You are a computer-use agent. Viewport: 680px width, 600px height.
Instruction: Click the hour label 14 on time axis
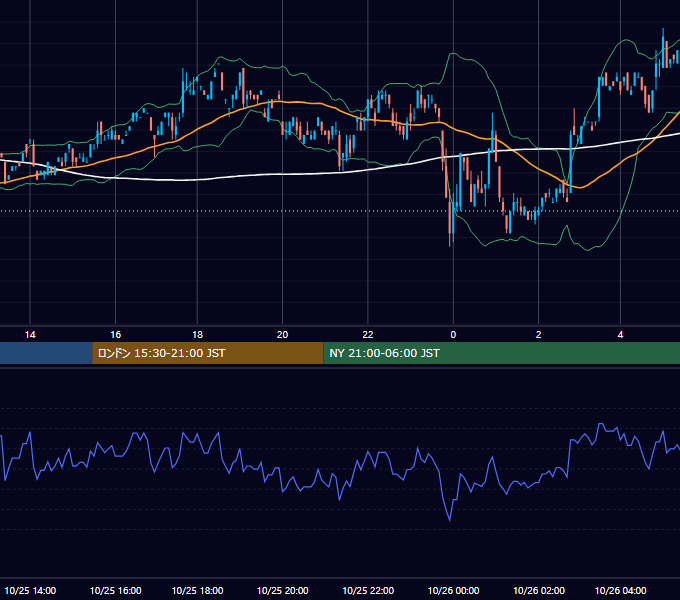30,335
